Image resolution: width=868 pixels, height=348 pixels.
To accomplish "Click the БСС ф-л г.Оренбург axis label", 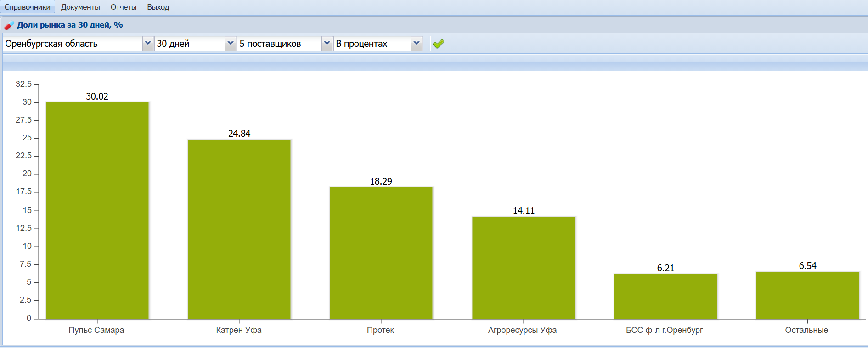I will pyautogui.click(x=665, y=330).
